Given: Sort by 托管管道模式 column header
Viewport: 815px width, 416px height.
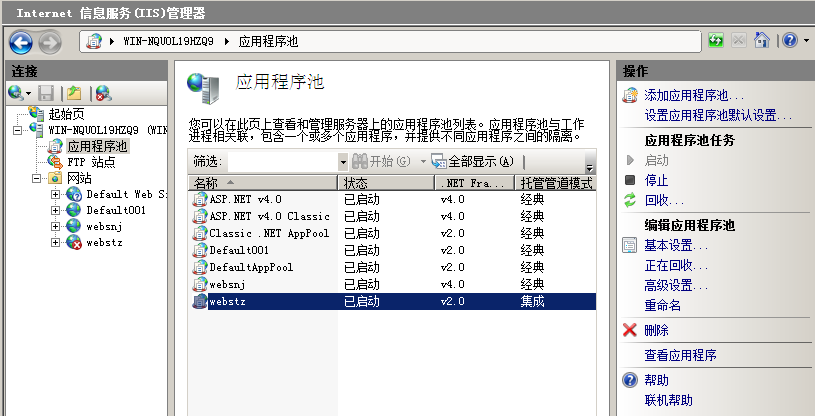Looking at the screenshot, I should 556,183.
